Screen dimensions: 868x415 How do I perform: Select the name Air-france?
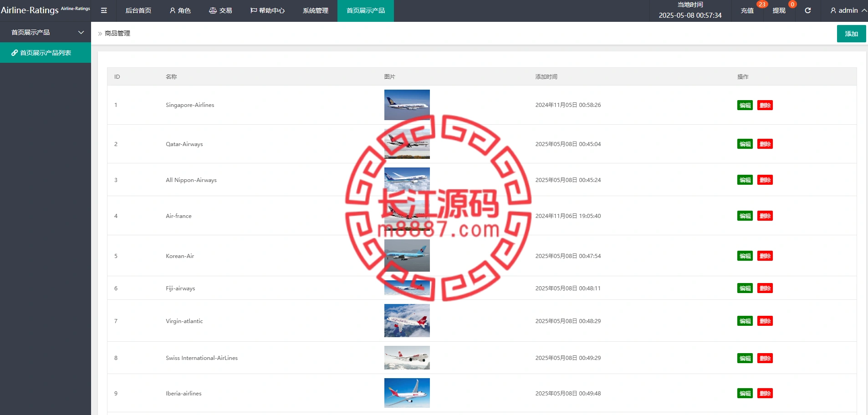(179, 216)
